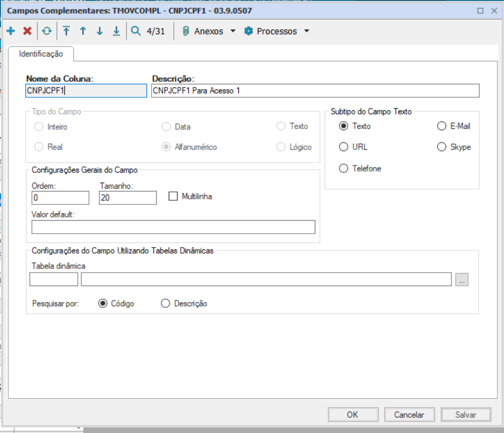
Task: Click the blue plus add record icon
Action: [x=11, y=32]
